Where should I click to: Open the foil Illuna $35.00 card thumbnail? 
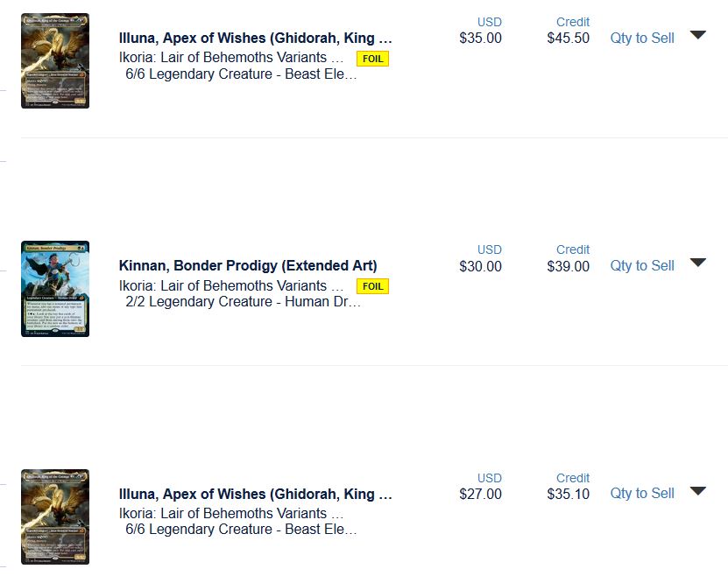point(55,60)
